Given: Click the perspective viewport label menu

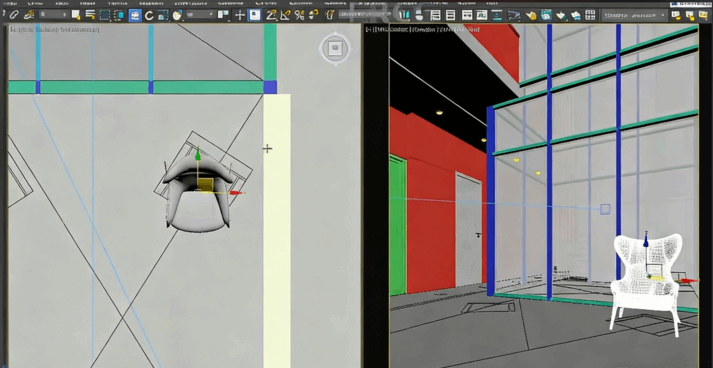Looking at the screenshot, I should [423, 30].
